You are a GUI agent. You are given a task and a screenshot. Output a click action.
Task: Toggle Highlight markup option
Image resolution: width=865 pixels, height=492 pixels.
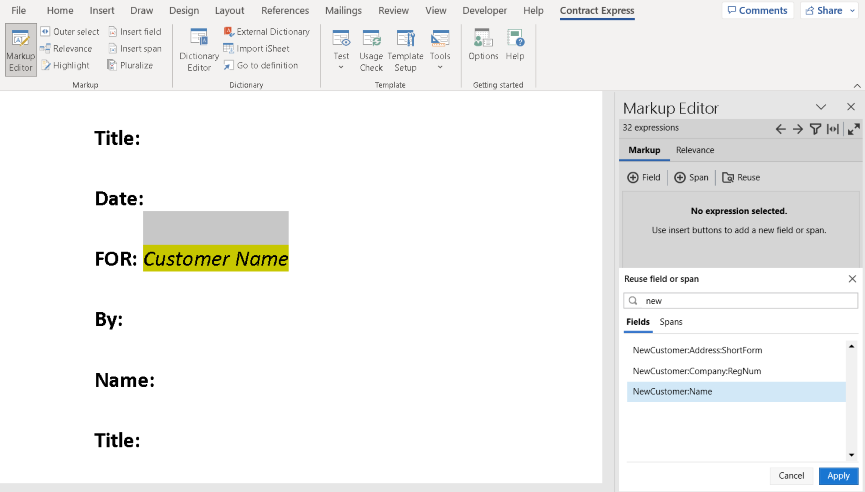(x=66, y=65)
